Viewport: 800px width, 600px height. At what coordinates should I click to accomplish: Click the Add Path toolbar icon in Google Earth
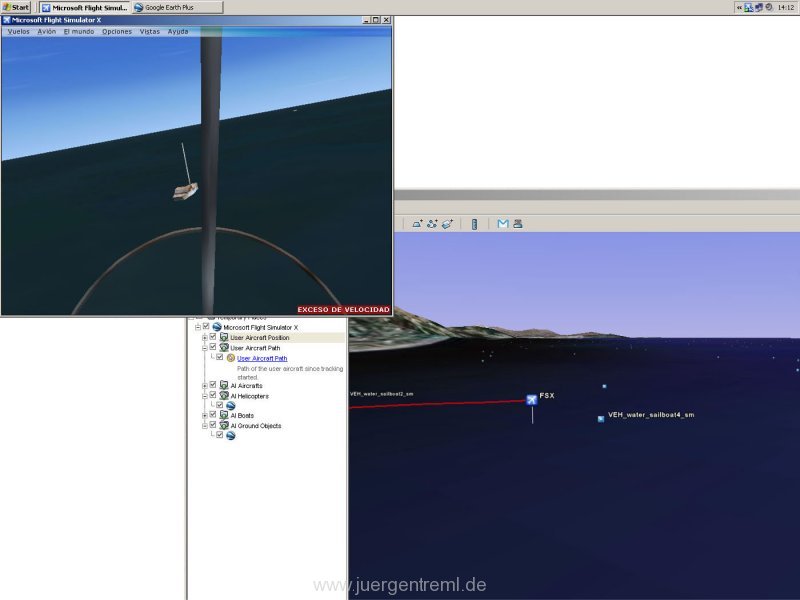[x=432, y=223]
